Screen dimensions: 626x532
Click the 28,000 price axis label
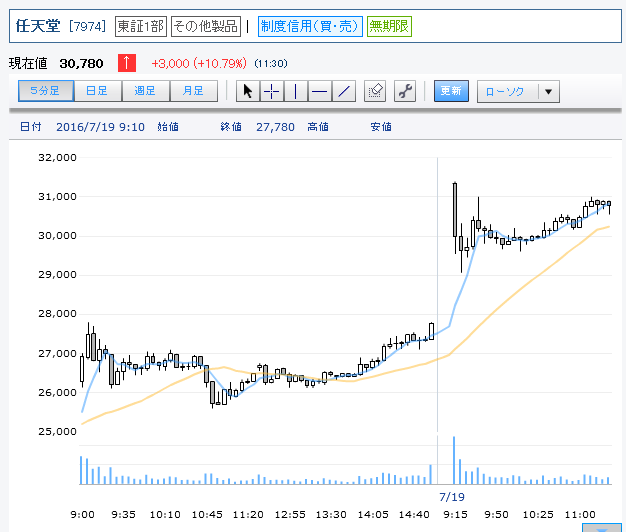tap(57, 314)
